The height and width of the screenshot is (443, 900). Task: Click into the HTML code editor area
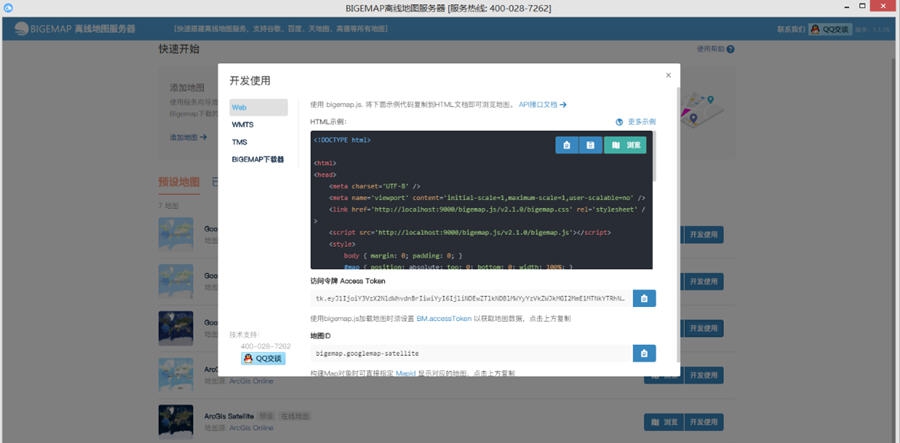pyautogui.click(x=481, y=200)
